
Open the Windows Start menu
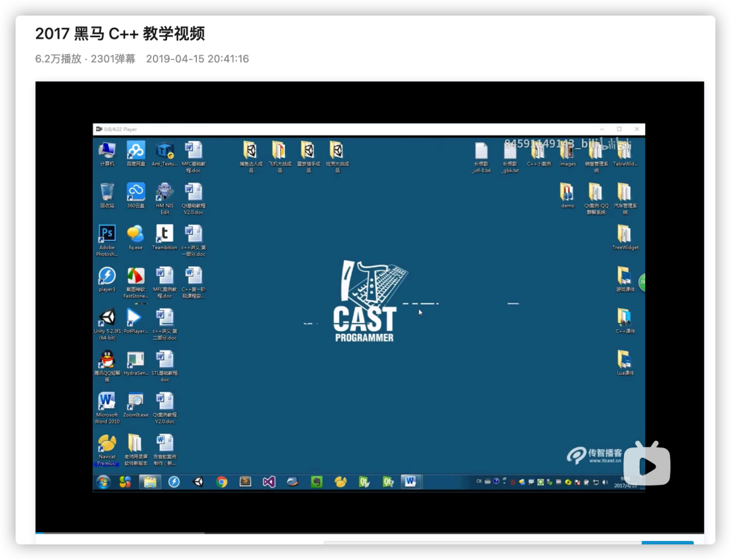(103, 481)
